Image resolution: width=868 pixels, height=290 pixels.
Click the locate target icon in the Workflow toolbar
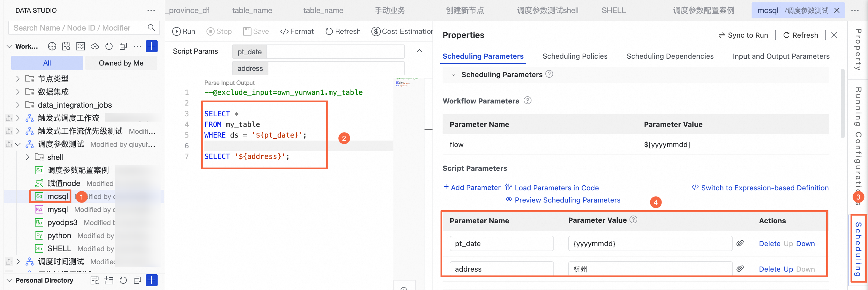coord(52,46)
